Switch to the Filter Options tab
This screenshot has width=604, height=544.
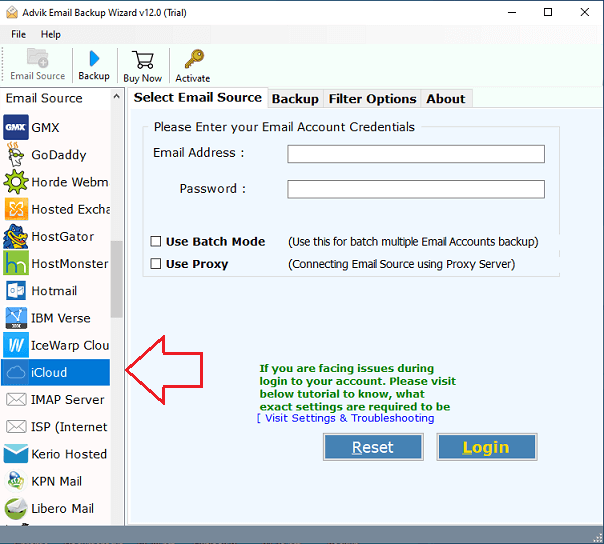(372, 99)
